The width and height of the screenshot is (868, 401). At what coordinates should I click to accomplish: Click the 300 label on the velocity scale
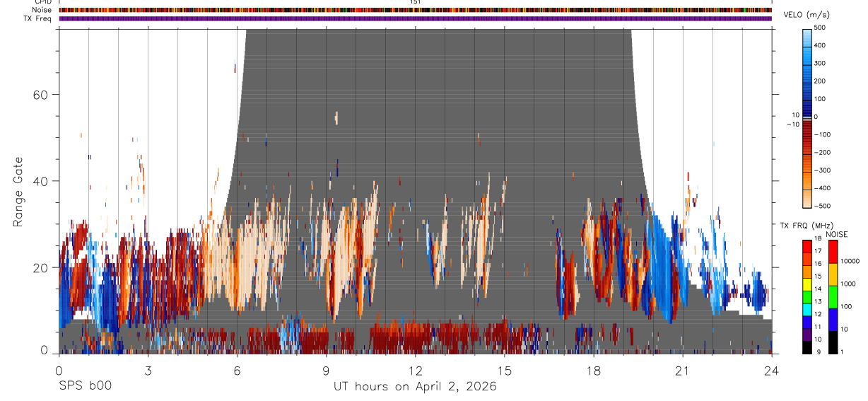tap(819, 63)
